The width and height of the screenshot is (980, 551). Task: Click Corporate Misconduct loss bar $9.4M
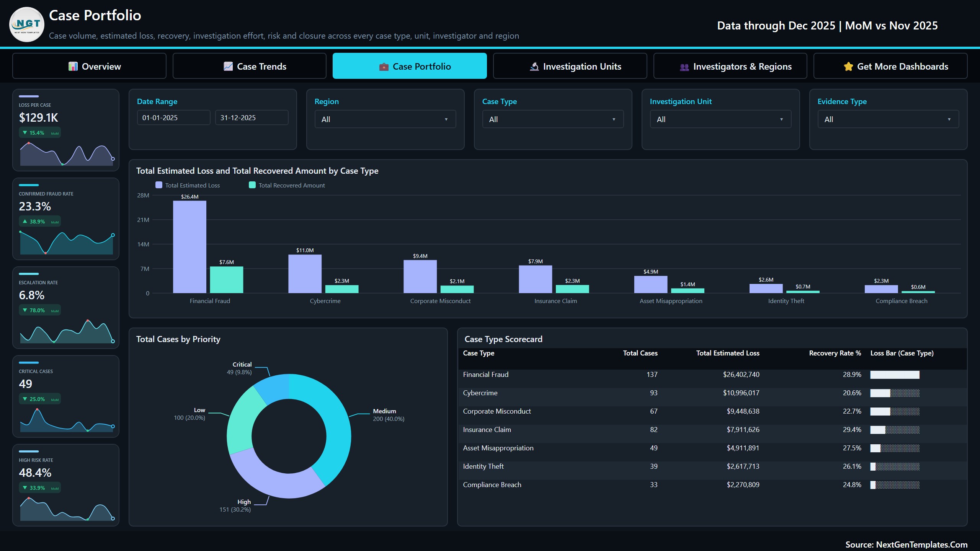point(420,277)
